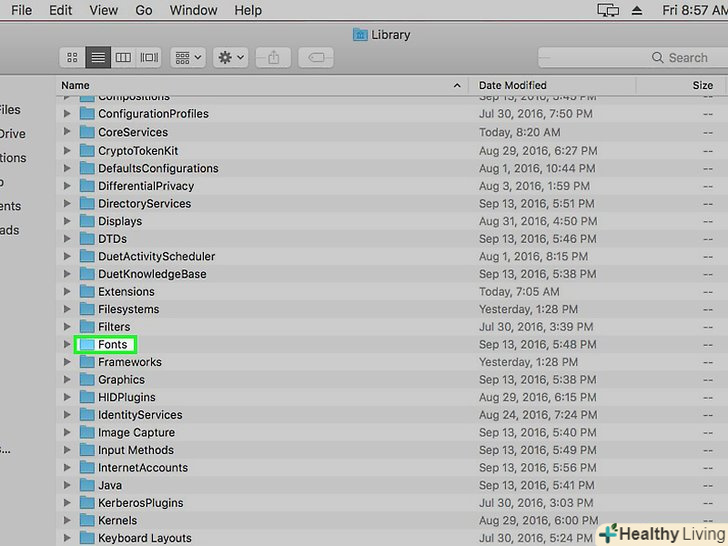Select the Kernels folder icon
728x546 pixels.
87,520
